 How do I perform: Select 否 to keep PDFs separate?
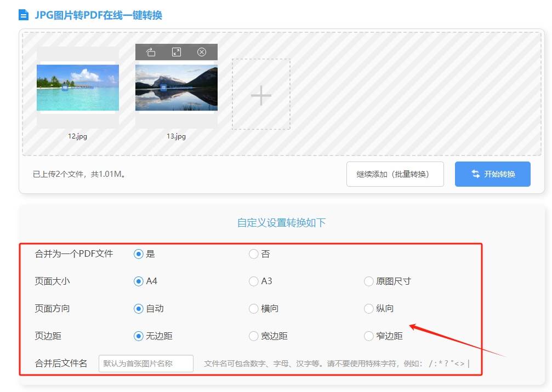253,253
